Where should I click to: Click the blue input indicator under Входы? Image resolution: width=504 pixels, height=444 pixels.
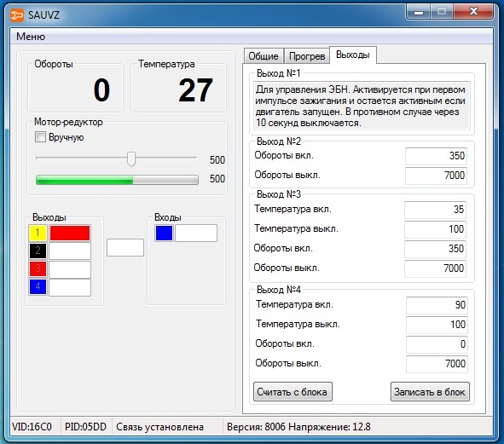(x=165, y=233)
